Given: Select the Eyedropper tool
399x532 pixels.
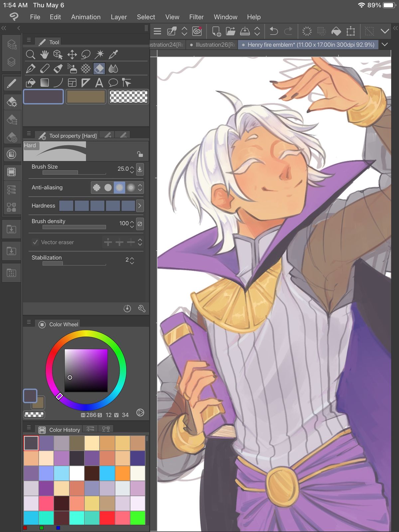Looking at the screenshot, I should coord(113,55).
